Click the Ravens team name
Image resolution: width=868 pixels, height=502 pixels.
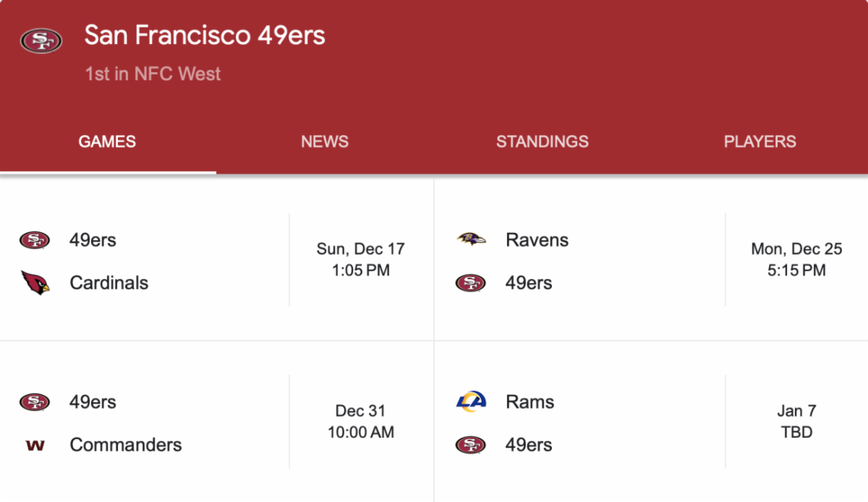click(x=537, y=240)
